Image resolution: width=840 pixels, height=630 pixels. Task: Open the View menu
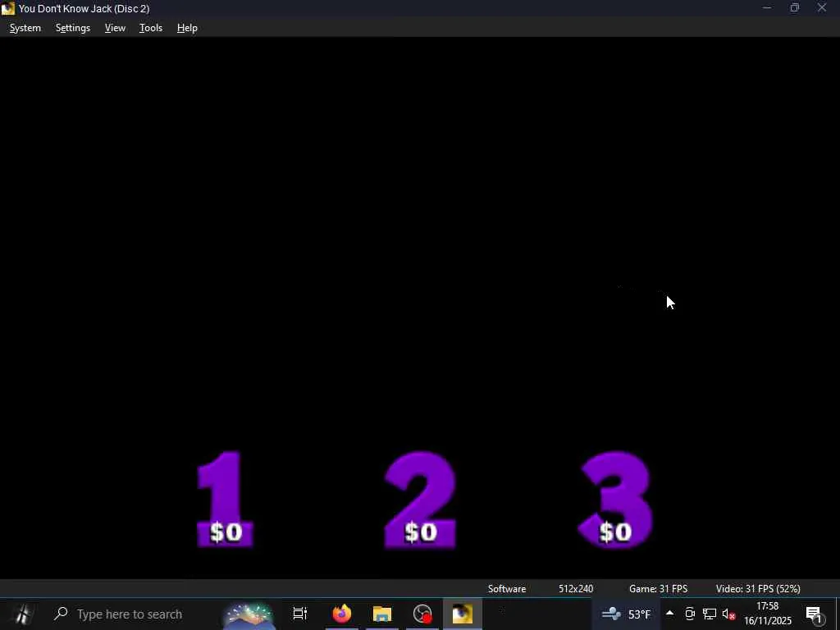115,28
